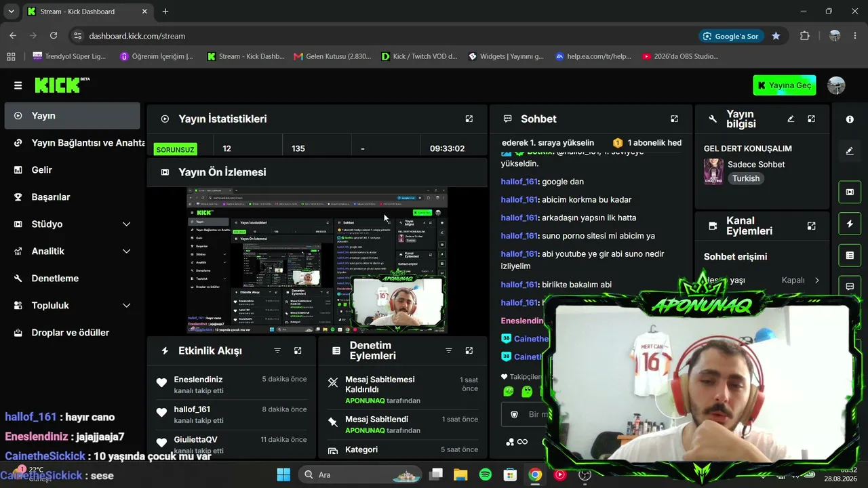Open the Chrome extensions puzzle icon
Image resolution: width=868 pixels, height=488 pixels.
click(x=805, y=36)
